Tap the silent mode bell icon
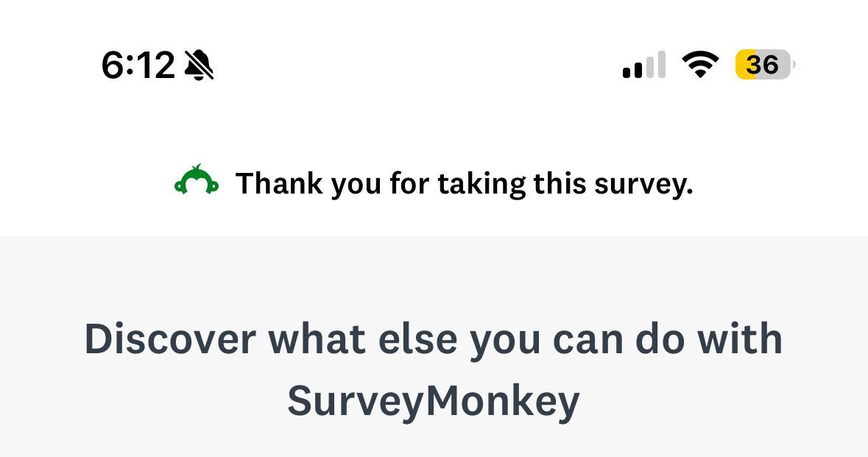 199,65
